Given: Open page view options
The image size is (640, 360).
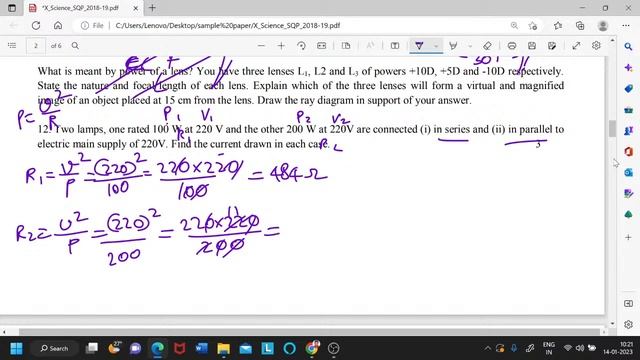Looking at the screenshot, I should [346, 46].
